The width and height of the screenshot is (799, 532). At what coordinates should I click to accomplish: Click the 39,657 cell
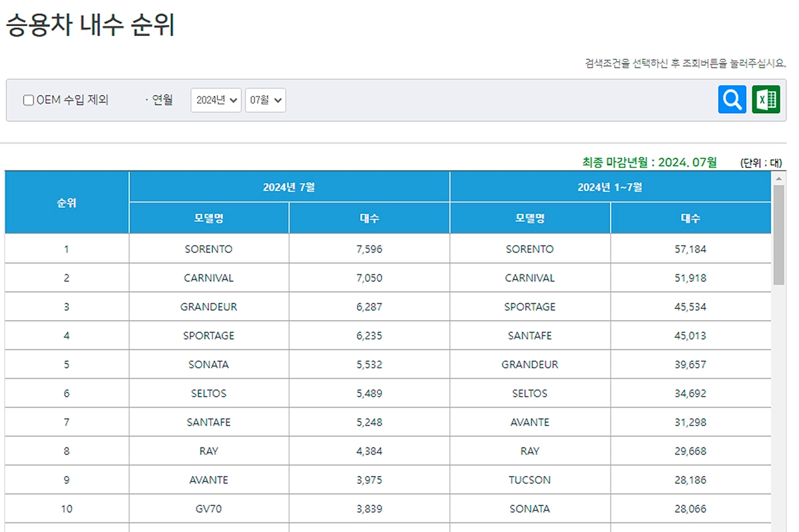[x=690, y=364]
